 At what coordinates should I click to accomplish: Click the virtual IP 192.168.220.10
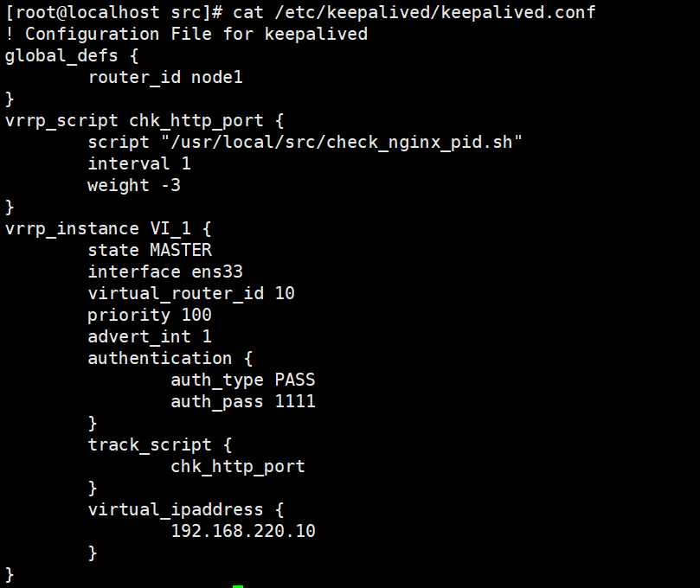click(x=243, y=531)
